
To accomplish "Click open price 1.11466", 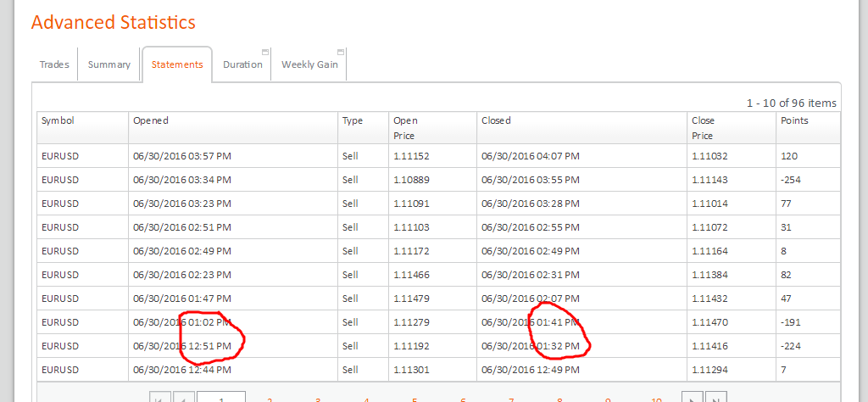I will coord(411,275).
